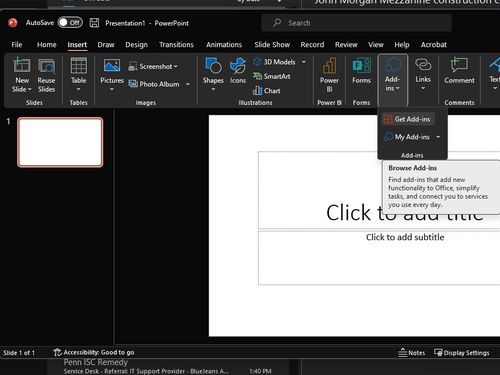The image size is (500, 375).
Task: Open the View tab
Action: (376, 45)
